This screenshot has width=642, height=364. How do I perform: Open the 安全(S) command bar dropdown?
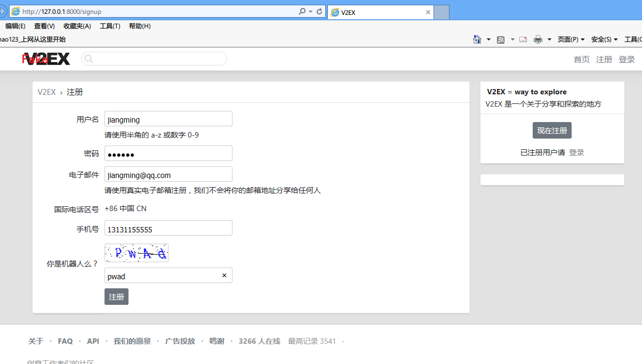coord(605,39)
